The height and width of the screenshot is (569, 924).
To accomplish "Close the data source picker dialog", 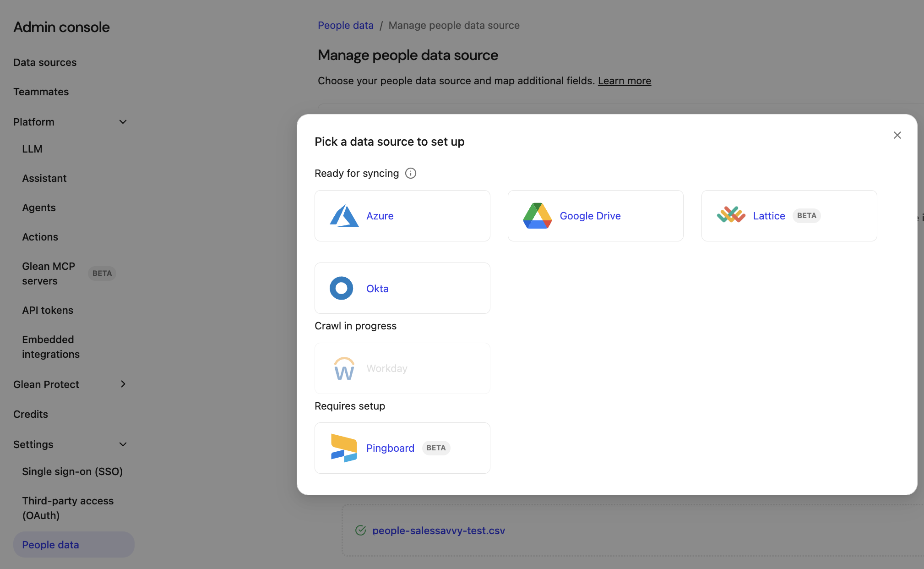I will click(x=897, y=135).
